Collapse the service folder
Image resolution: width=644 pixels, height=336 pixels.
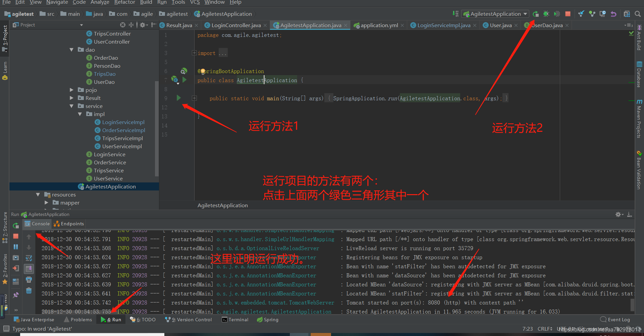(71, 106)
